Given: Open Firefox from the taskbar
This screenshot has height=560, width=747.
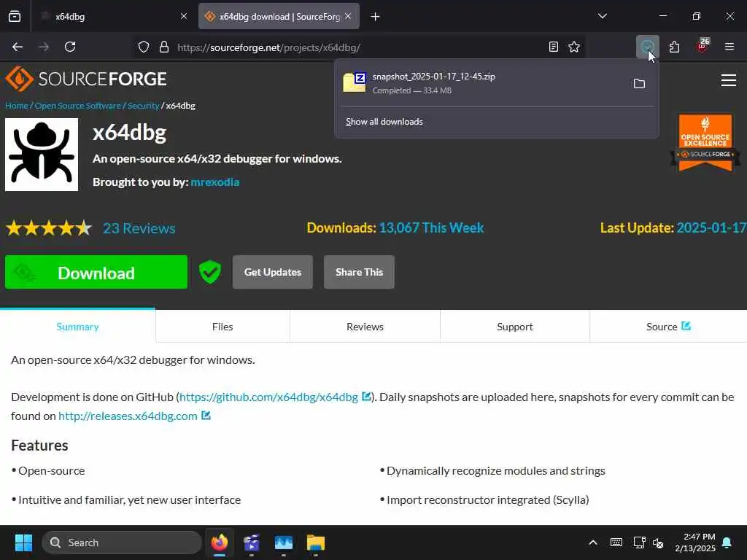Looking at the screenshot, I should tap(219, 542).
